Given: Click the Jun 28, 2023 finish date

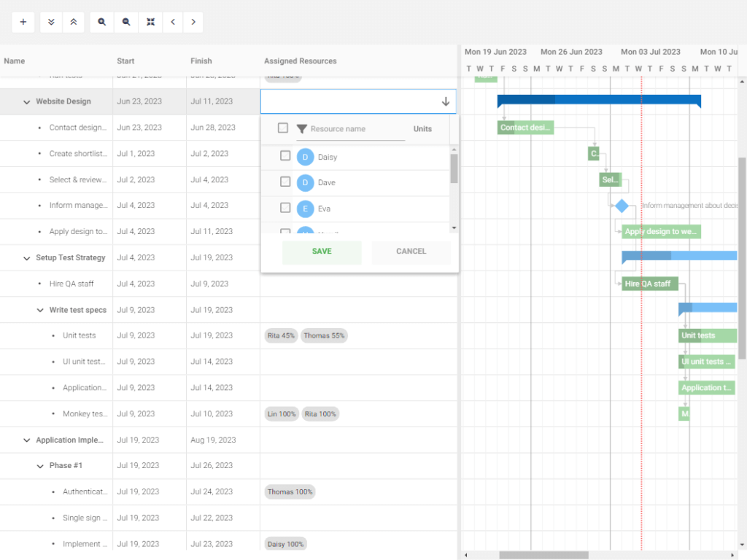Looking at the screenshot, I should tap(213, 128).
